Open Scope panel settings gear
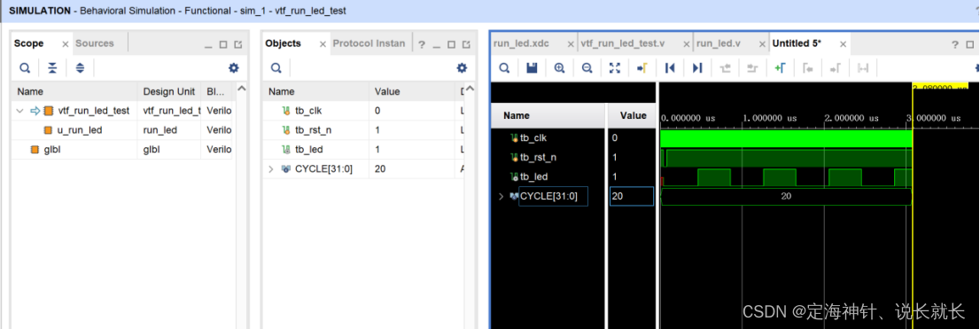 click(234, 68)
